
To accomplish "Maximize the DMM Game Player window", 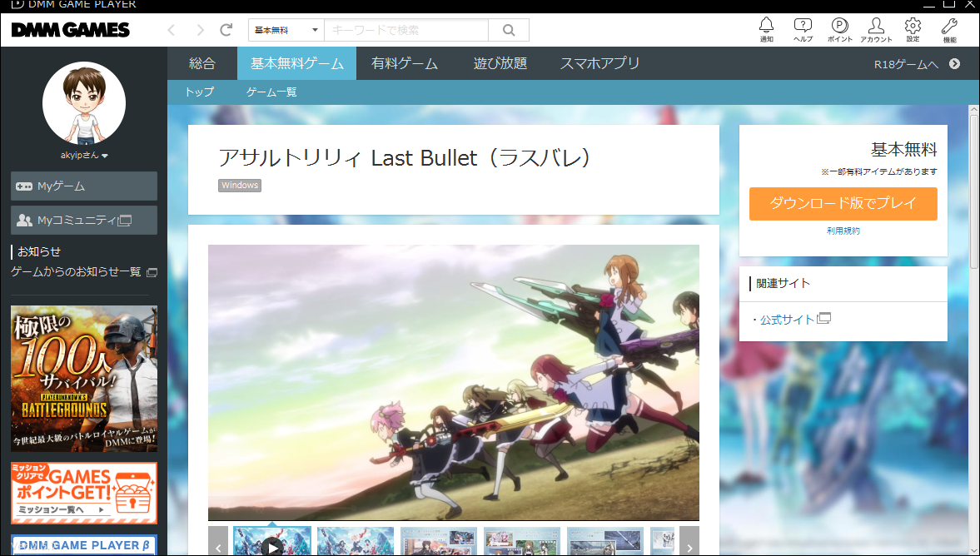I will tap(948, 4).
